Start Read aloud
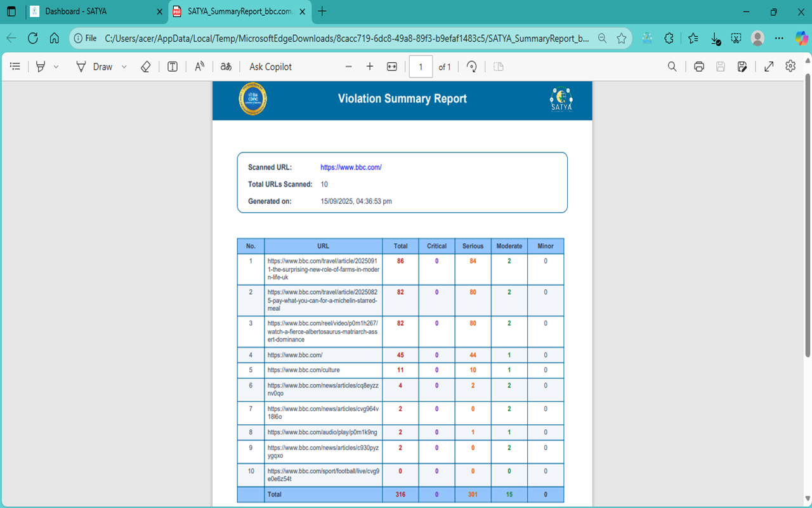 (x=199, y=67)
